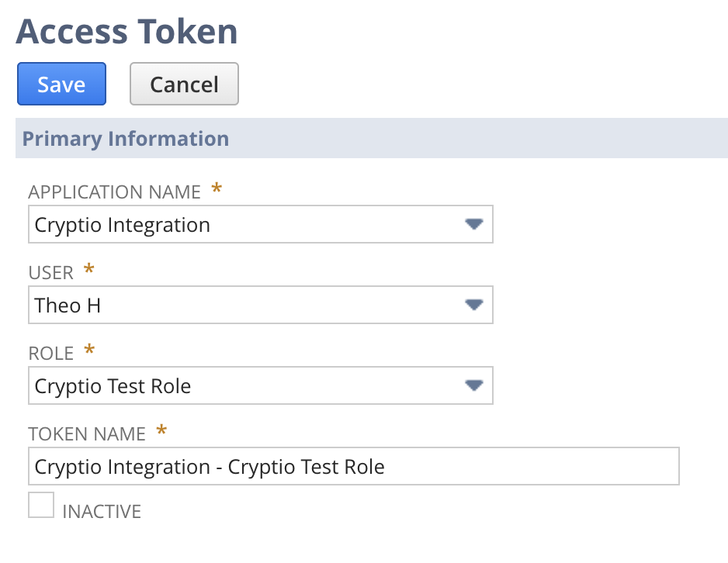Click the ROLE field label
Viewport: 728px width, 563px height.
point(51,353)
